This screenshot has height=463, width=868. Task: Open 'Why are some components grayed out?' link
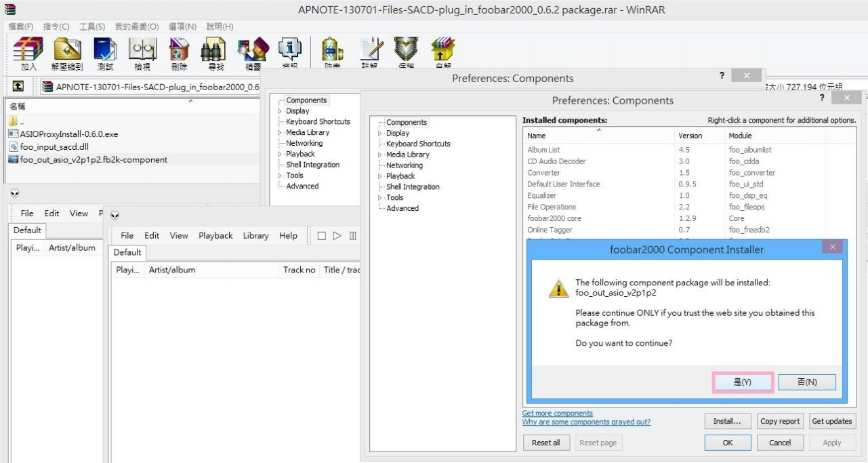pyautogui.click(x=586, y=422)
